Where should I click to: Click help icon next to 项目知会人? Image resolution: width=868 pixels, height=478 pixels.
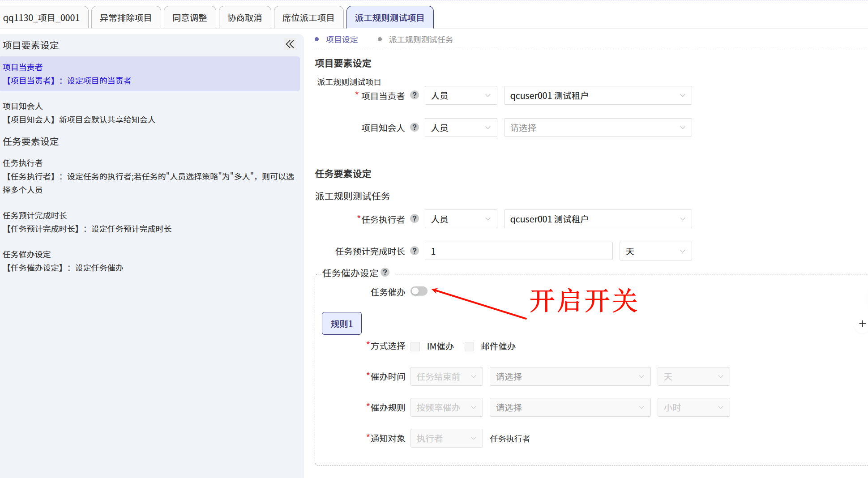tap(415, 127)
